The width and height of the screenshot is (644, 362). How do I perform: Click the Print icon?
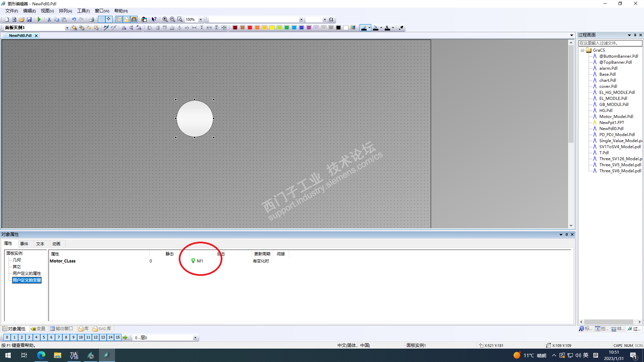pyautogui.click(x=91, y=19)
